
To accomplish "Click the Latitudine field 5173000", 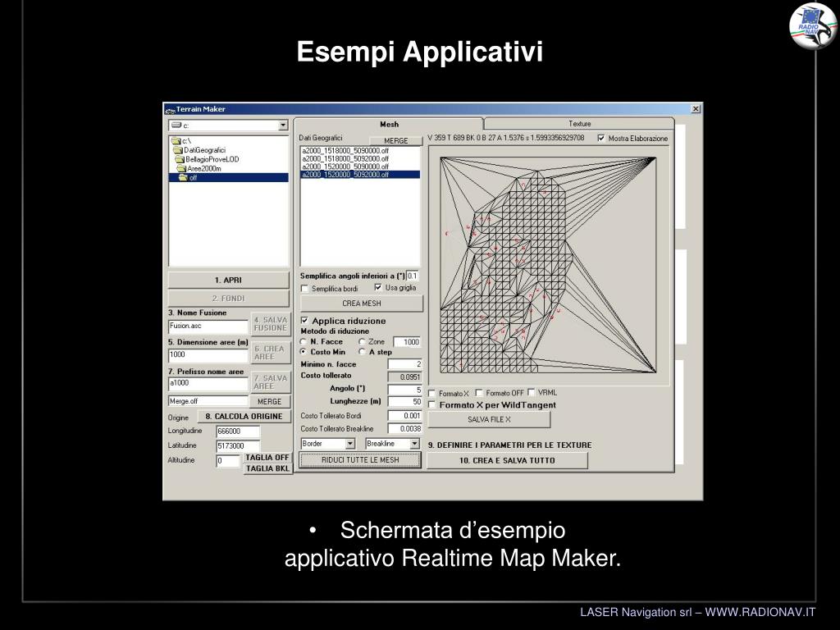I will (x=238, y=445).
